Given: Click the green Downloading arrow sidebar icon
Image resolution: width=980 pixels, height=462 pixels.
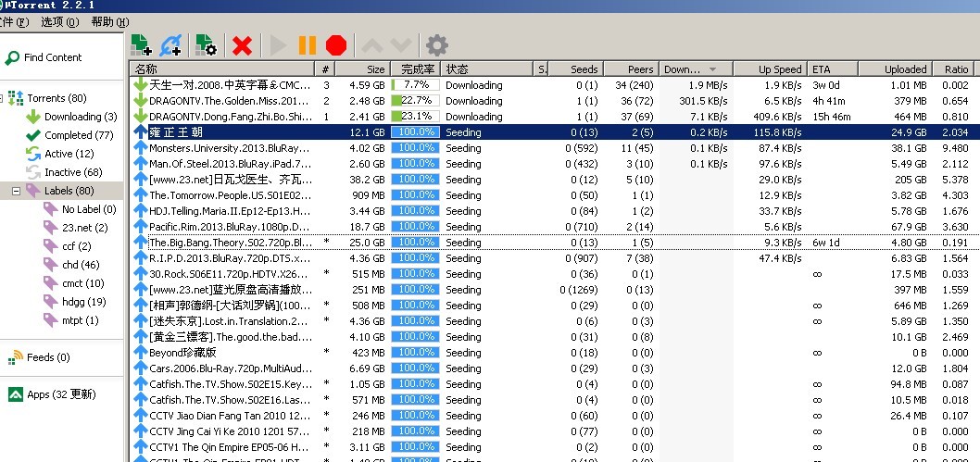Looking at the screenshot, I should tap(33, 117).
